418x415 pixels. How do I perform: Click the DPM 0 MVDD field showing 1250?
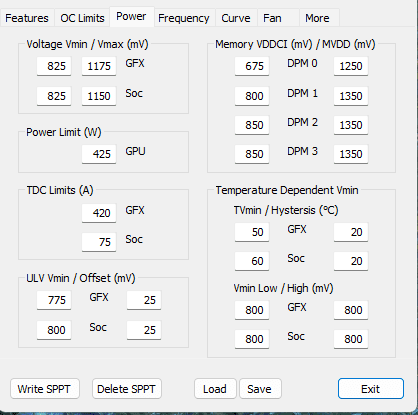(x=351, y=66)
